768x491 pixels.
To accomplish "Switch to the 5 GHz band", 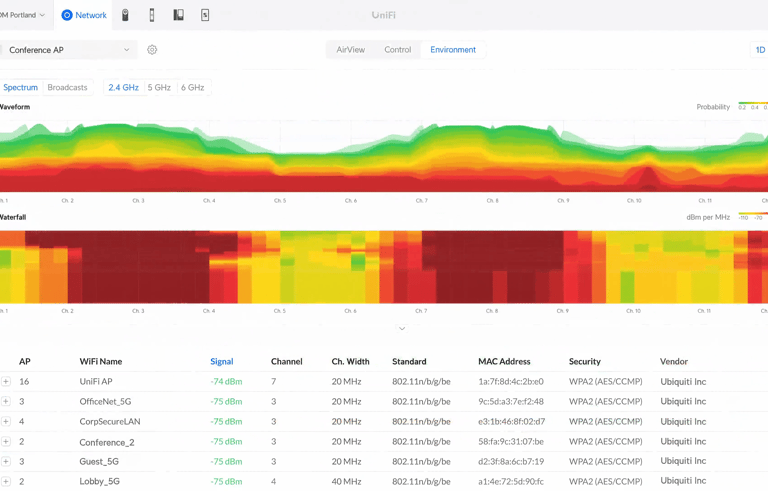I will (x=159, y=88).
